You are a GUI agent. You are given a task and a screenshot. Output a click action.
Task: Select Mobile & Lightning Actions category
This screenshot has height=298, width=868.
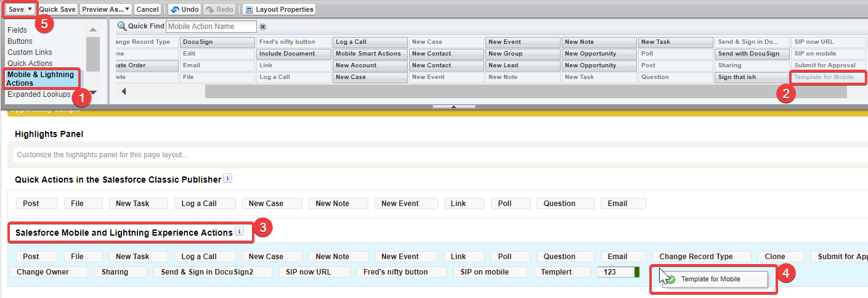point(41,78)
